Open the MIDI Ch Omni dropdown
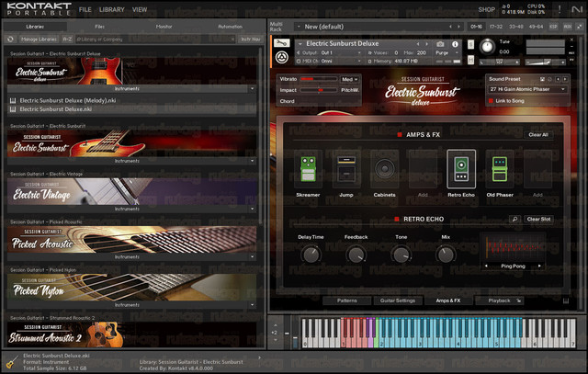 (329, 61)
